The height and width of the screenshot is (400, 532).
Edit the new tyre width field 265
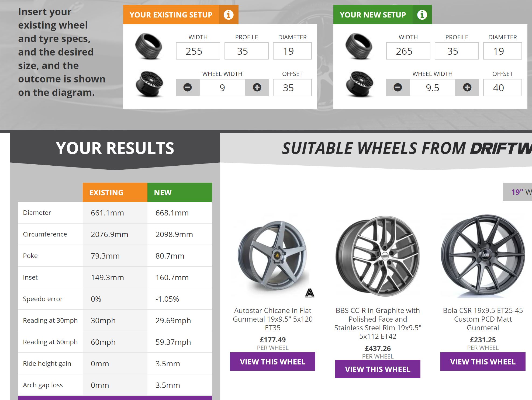pos(408,51)
